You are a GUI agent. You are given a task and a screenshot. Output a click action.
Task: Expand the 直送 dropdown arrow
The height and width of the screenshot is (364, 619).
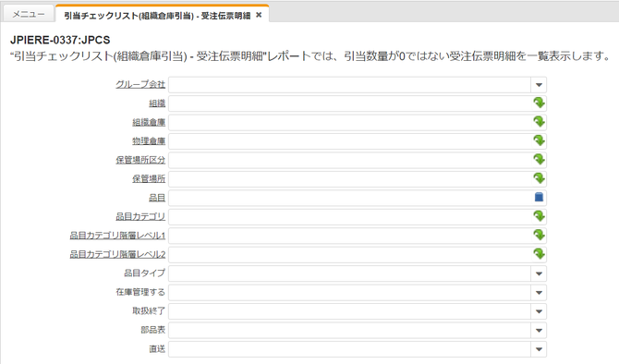539,349
